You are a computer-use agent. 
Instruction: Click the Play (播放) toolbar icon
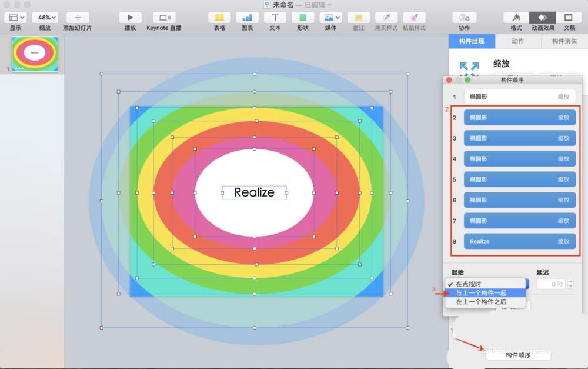click(x=130, y=18)
